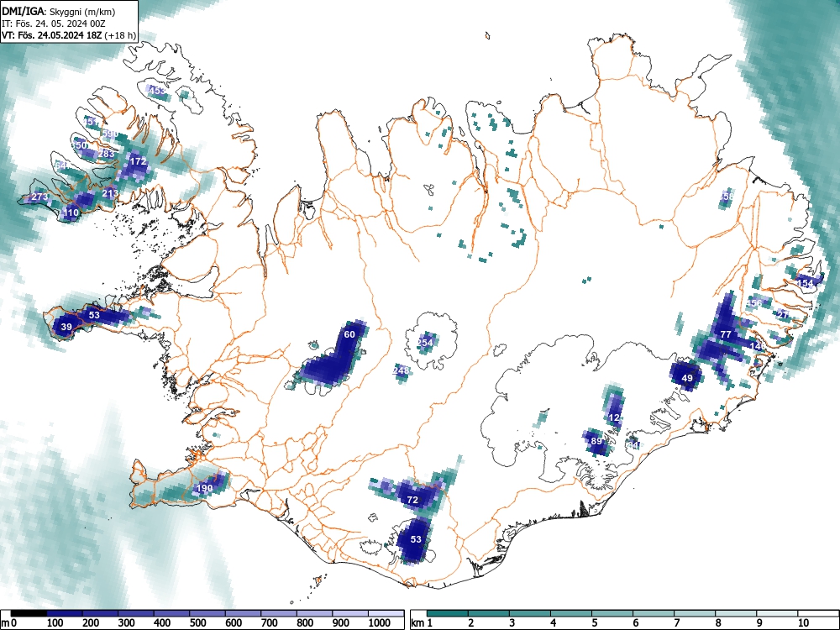Image resolution: width=840 pixels, height=630 pixels.
Task: Click the 1000 label in the m legend
Action: (380, 623)
